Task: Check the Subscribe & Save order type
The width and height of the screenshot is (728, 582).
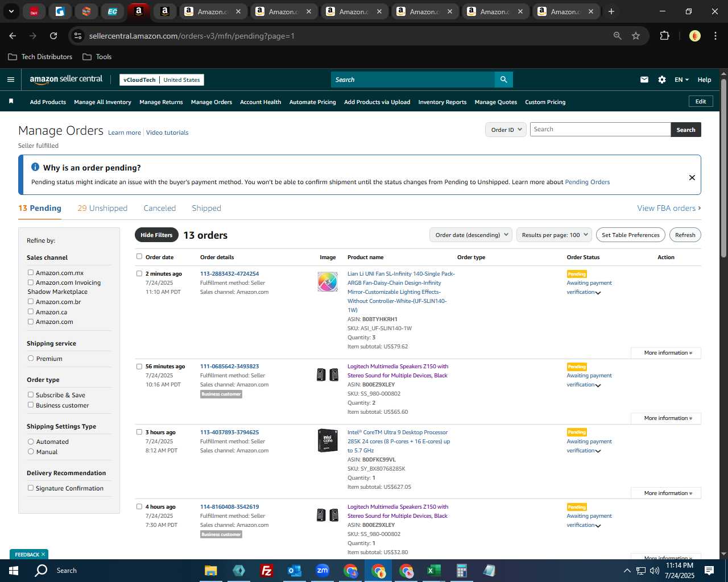Action: point(31,394)
